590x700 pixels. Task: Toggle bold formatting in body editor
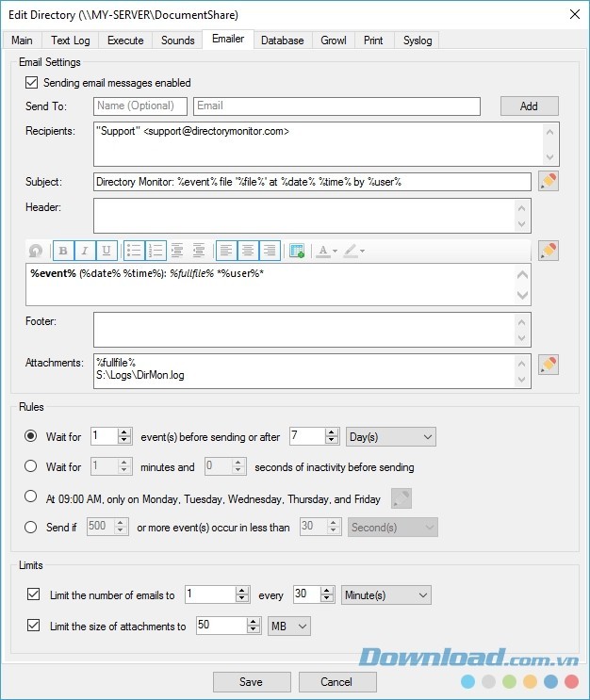(63, 251)
